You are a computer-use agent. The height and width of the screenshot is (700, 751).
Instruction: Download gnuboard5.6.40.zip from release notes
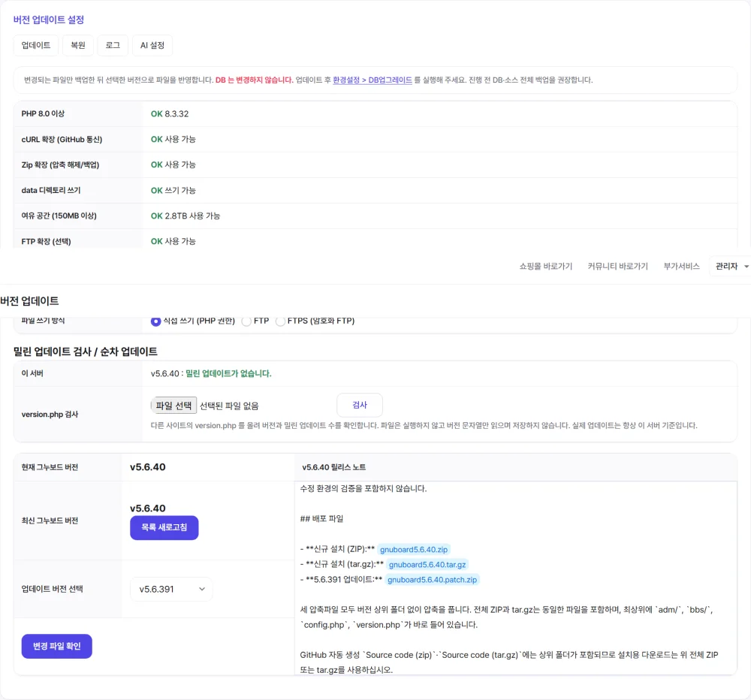coord(414,550)
